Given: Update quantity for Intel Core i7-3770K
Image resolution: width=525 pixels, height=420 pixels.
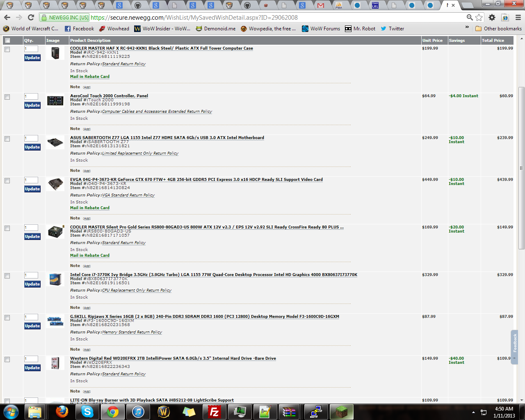Looking at the screenshot, I should (32, 284).
